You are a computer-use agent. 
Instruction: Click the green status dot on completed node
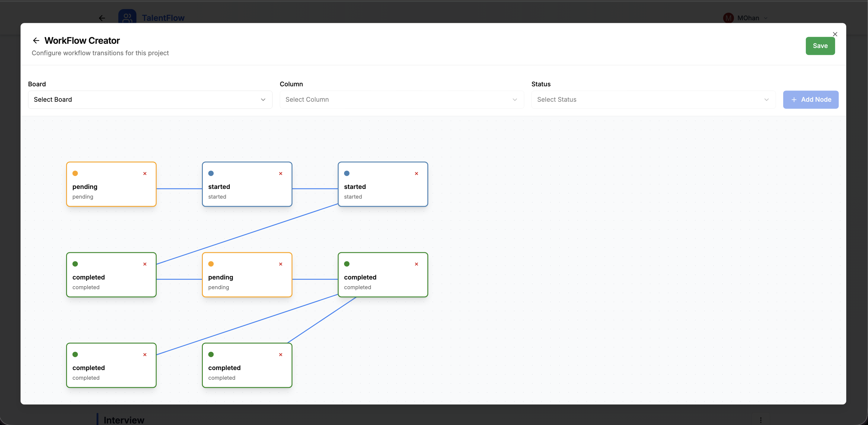[75, 264]
